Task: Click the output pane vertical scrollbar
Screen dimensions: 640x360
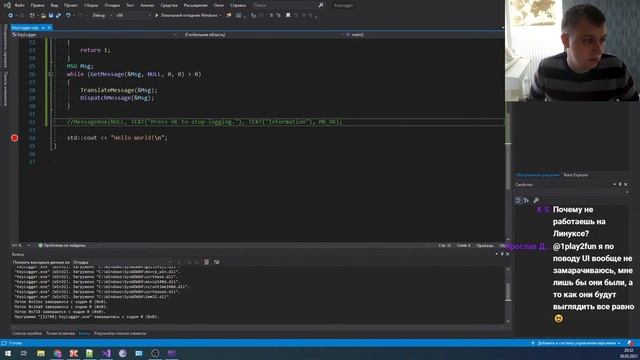Action: (508, 295)
